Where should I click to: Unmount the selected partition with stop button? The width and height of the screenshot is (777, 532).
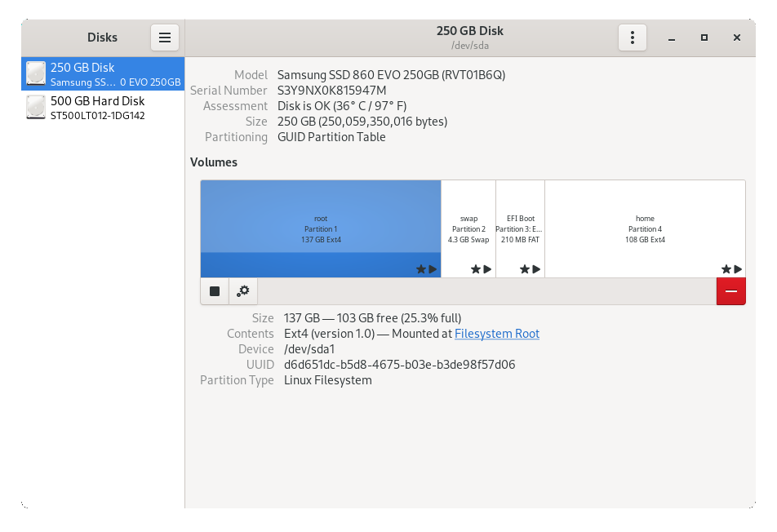click(215, 291)
